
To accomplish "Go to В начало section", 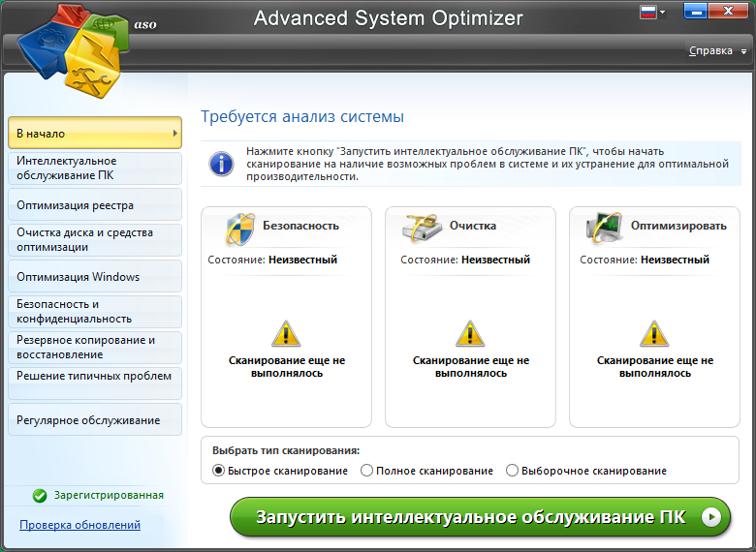I will pos(95,133).
